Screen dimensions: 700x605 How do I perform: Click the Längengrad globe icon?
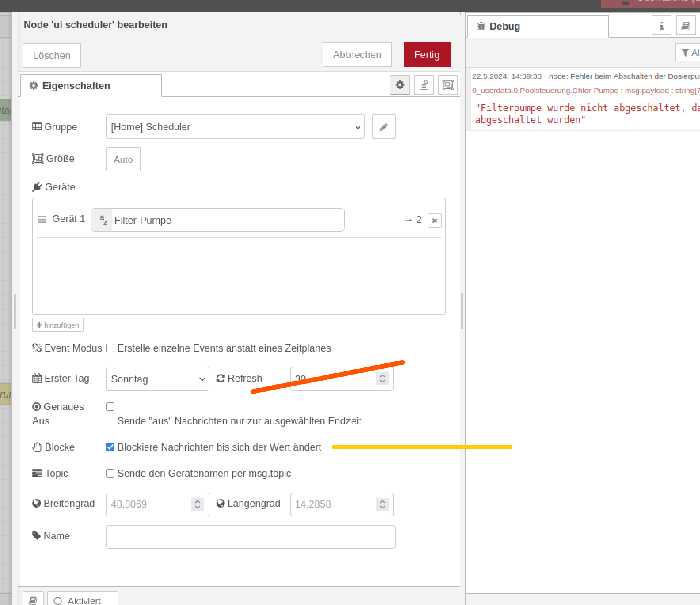pos(221,503)
